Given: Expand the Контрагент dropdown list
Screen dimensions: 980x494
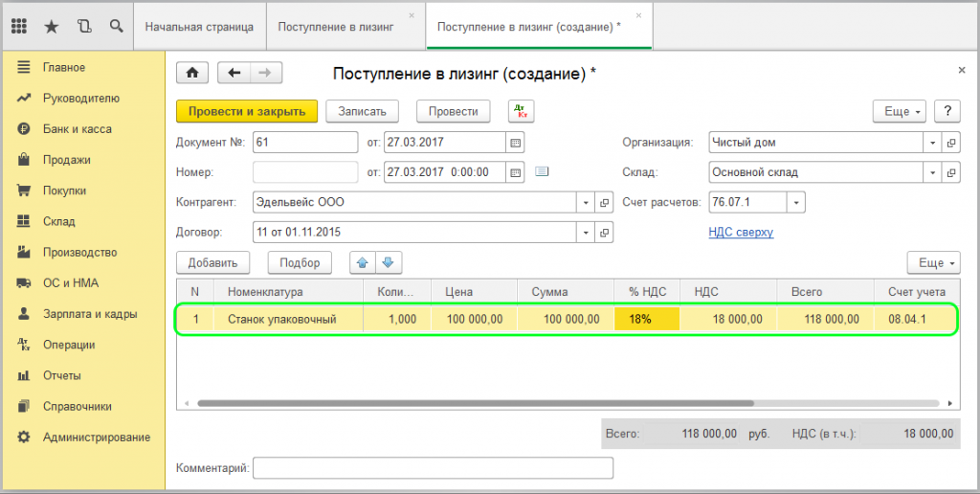Looking at the screenshot, I should click(586, 203).
